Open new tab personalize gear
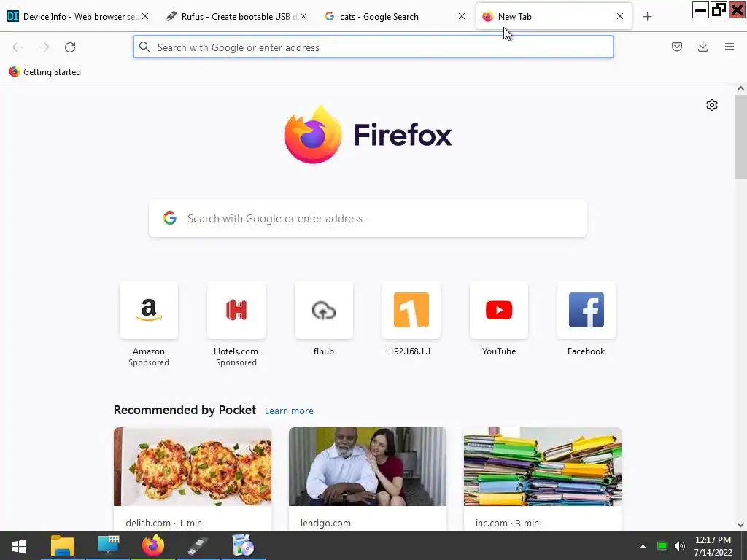The image size is (747, 560). [x=712, y=105]
